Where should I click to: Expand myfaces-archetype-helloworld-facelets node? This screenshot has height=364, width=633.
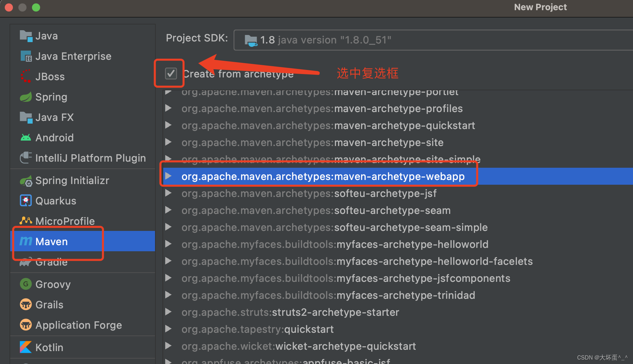pyautogui.click(x=168, y=261)
